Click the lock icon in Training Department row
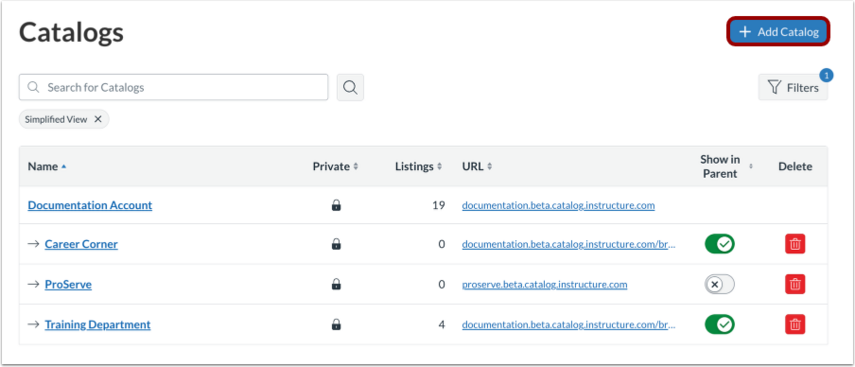This screenshot has height=367, width=855. (x=336, y=324)
